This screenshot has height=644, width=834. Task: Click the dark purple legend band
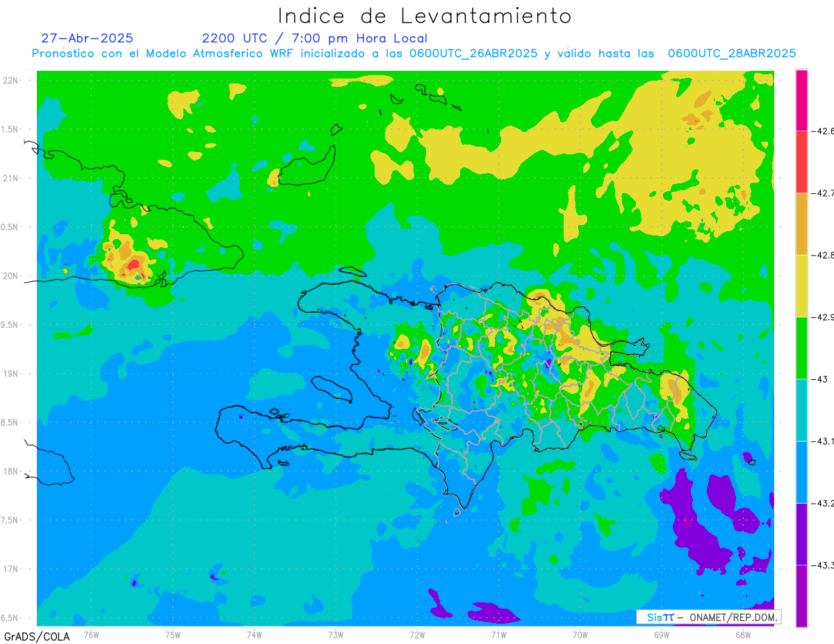click(x=801, y=534)
